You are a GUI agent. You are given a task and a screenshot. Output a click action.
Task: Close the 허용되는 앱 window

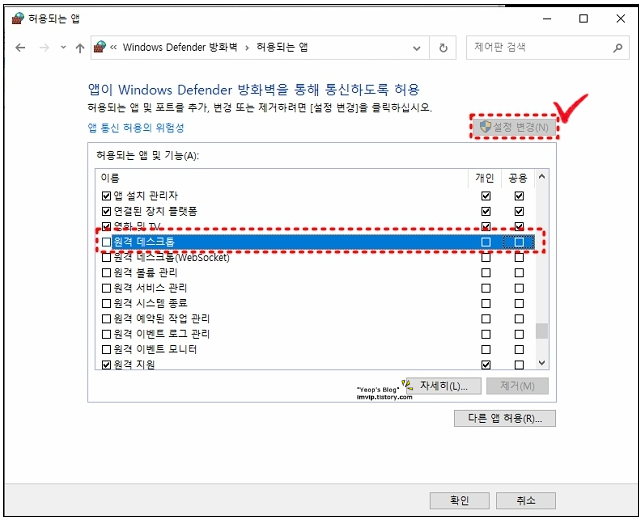tap(621, 18)
